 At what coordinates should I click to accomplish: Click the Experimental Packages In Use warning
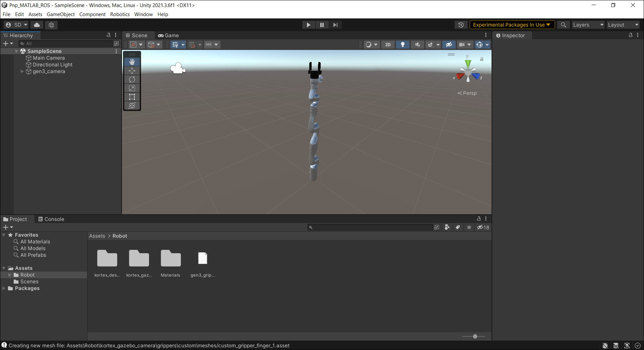click(511, 24)
